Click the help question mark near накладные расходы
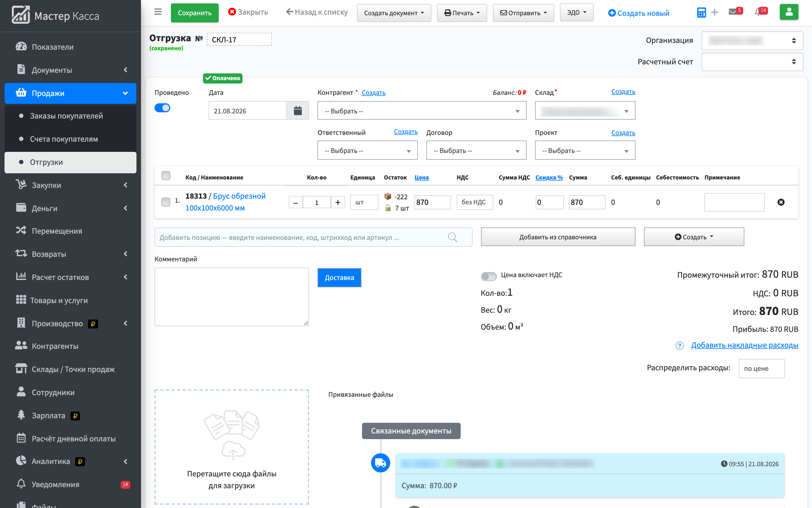 pos(679,346)
